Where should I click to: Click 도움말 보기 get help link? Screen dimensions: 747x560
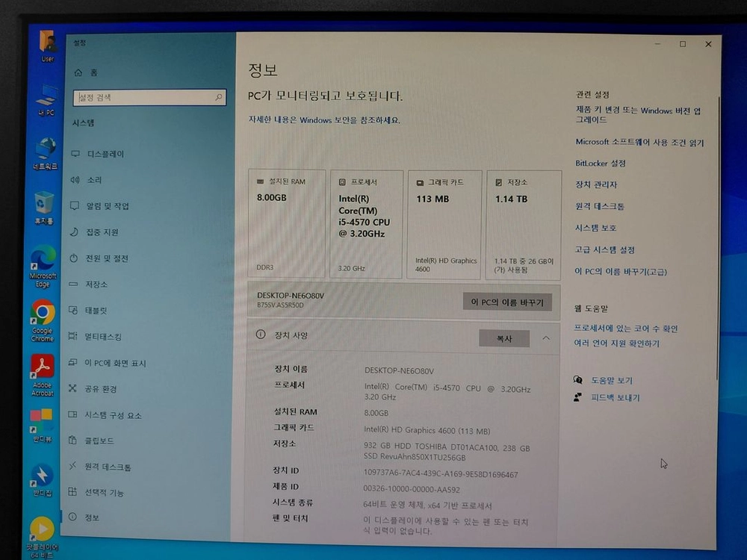click(x=612, y=380)
